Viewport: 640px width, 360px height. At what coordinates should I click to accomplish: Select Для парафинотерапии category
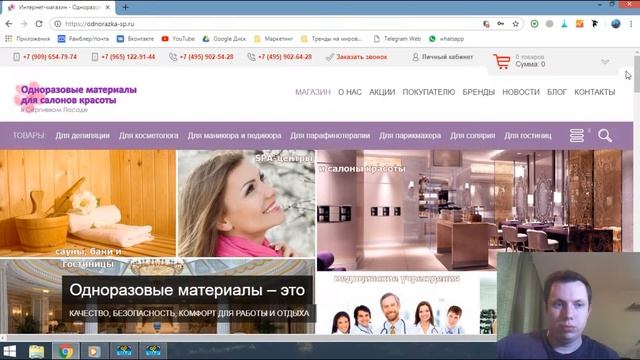click(330, 135)
